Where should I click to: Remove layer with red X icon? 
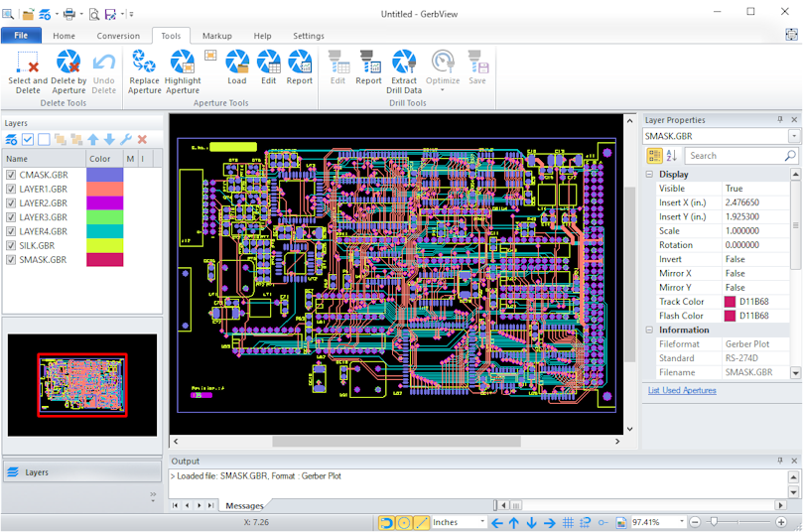(142, 139)
